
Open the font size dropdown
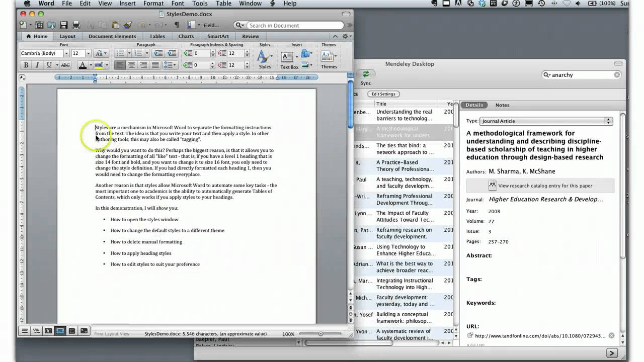88,53
